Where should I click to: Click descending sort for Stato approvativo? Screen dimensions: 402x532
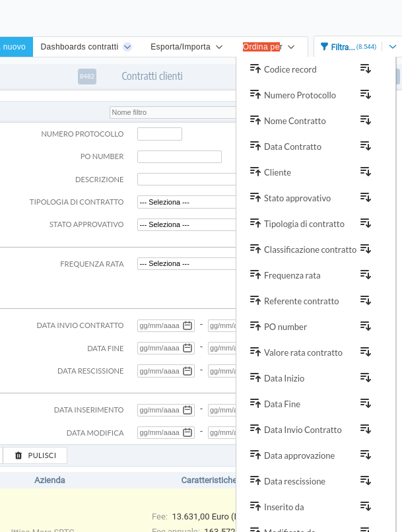click(x=365, y=197)
